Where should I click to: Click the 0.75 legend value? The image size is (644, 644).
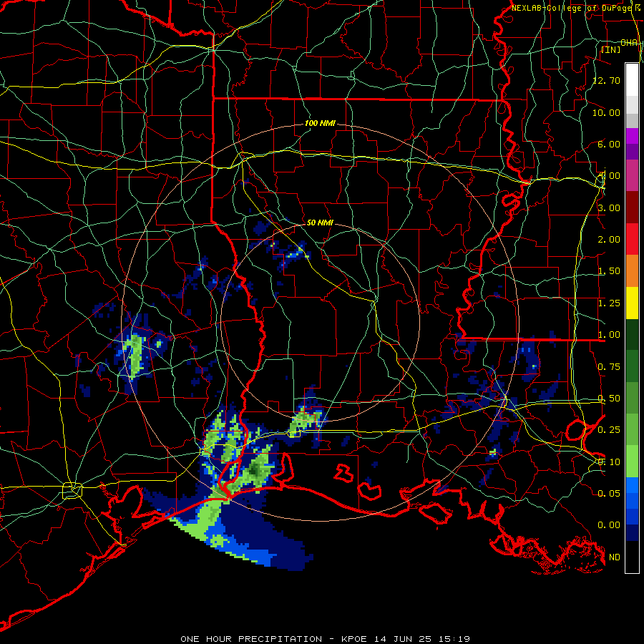click(x=609, y=367)
